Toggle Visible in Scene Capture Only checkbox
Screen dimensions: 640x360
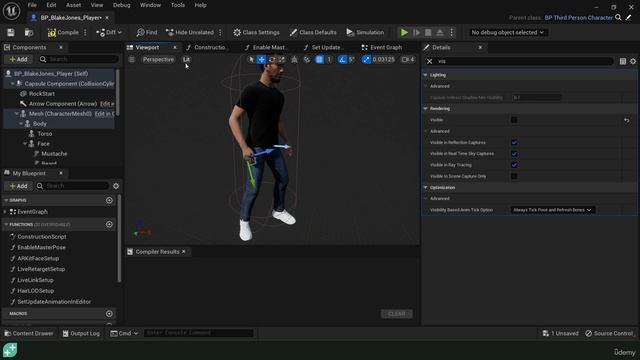514,176
